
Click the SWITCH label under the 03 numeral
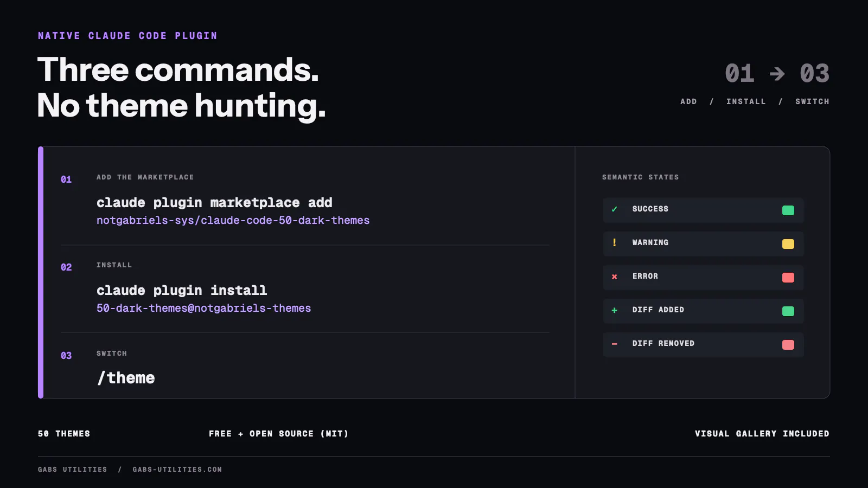tap(812, 101)
